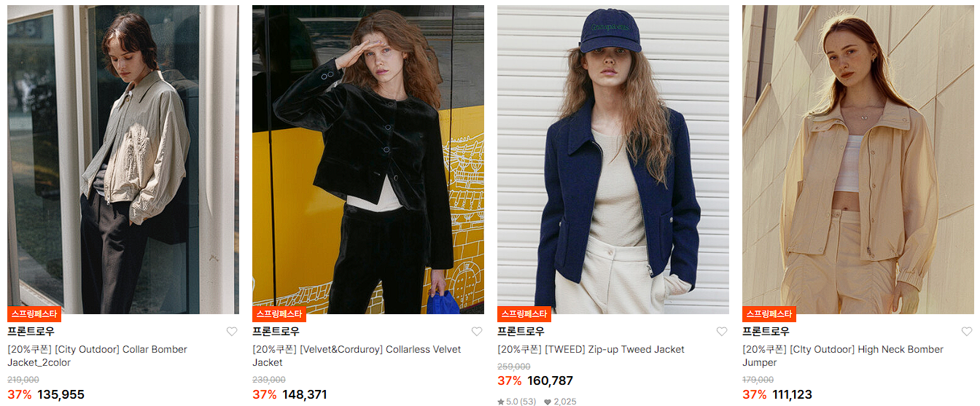The image size is (980, 406).
Task: Click heart icon for Collarless Velvet Jacket
Action: coord(477,332)
